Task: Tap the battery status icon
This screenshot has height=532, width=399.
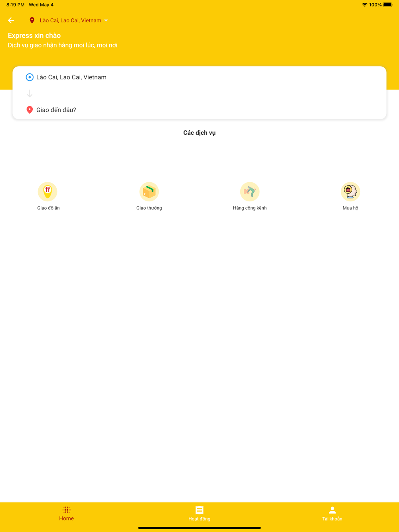Action: click(388, 5)
